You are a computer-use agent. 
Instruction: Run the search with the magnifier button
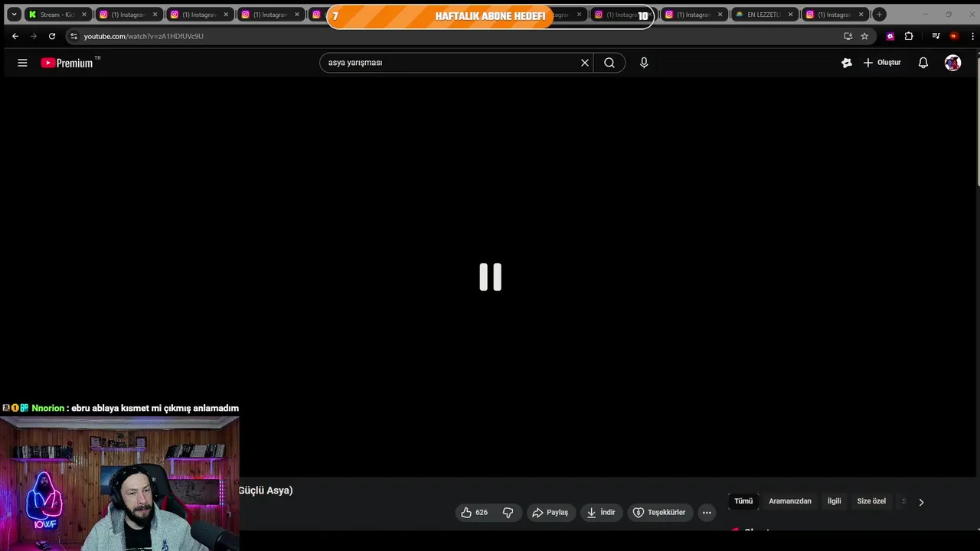click(x=609, y=63)
